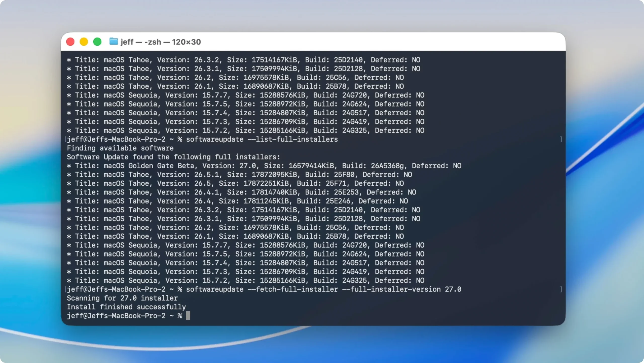Click the terminal cursor block at the prompt
The width and height of the screenshot is (644, 363).
188,316
